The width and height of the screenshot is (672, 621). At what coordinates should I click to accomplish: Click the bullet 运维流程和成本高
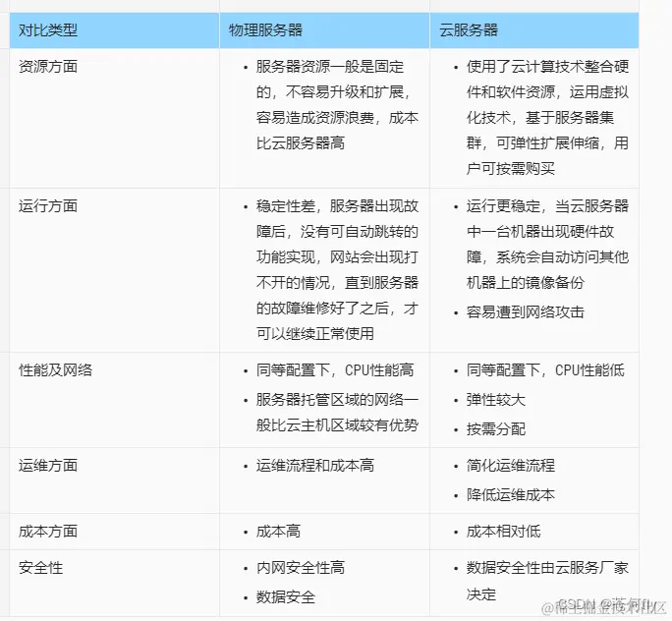tap(315, 466)
